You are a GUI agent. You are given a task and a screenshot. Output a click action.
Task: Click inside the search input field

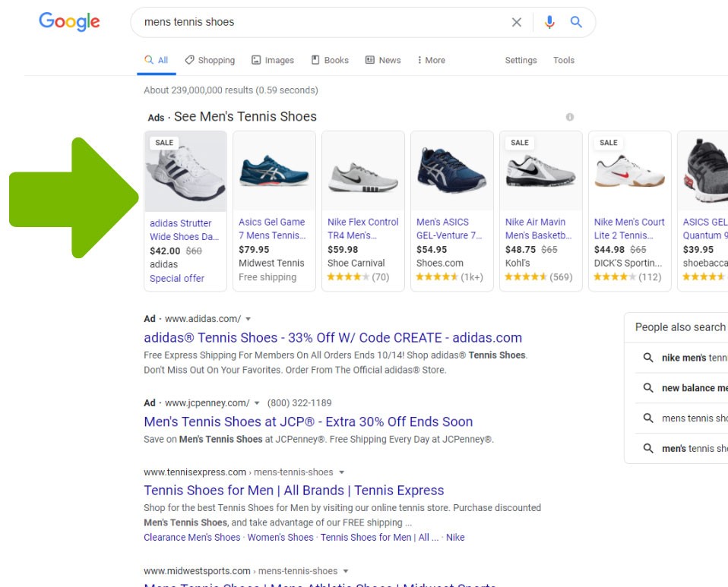[x=319, y=21]
